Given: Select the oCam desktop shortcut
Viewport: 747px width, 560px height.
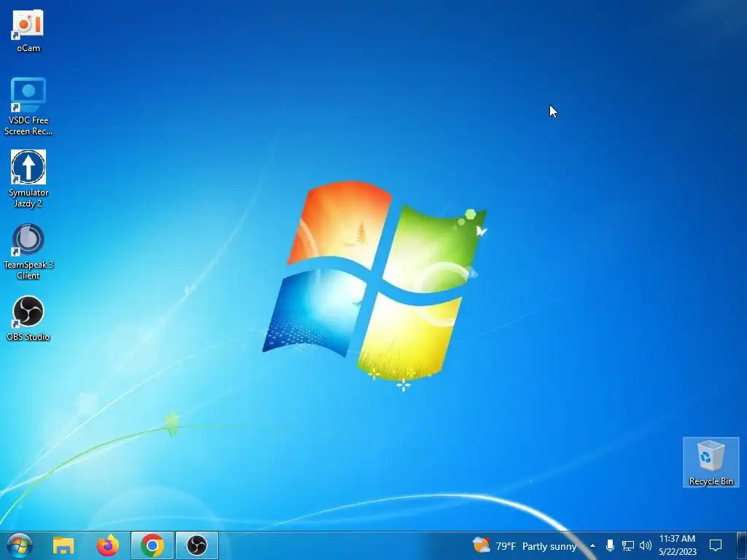Looking at the screenshot, I should tap(28, 31).
